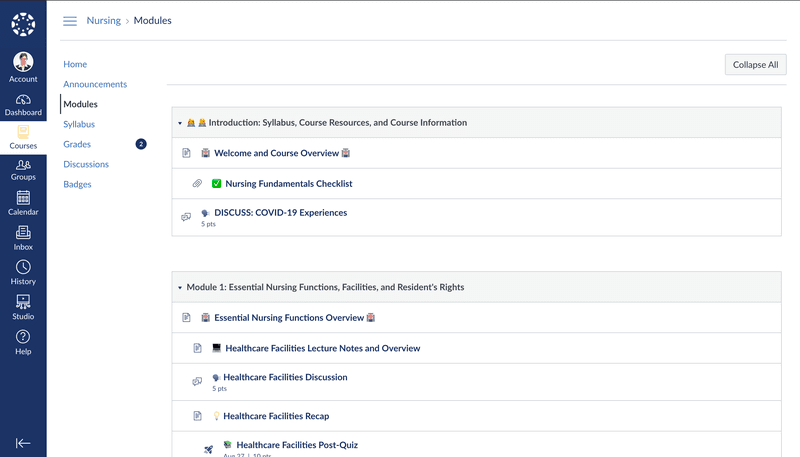Open the Calendar icon

click(23, 197)
